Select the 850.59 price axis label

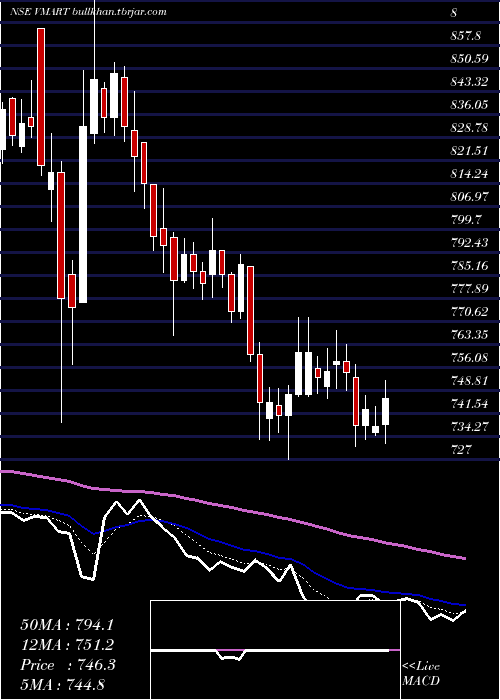[x=469, y=59]
